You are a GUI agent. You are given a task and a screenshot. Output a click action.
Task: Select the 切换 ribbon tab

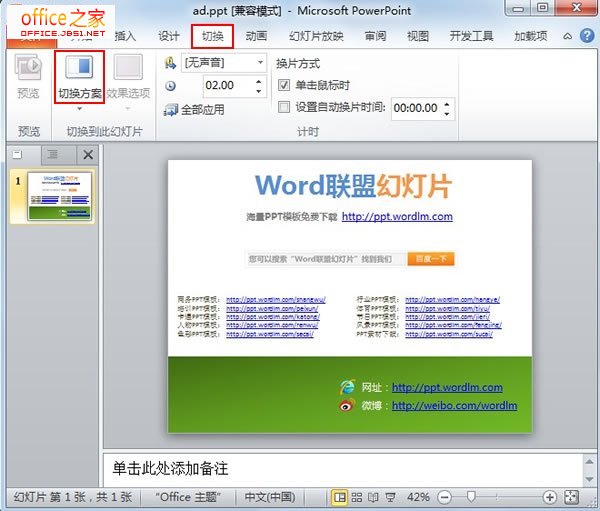coord(212,36)
